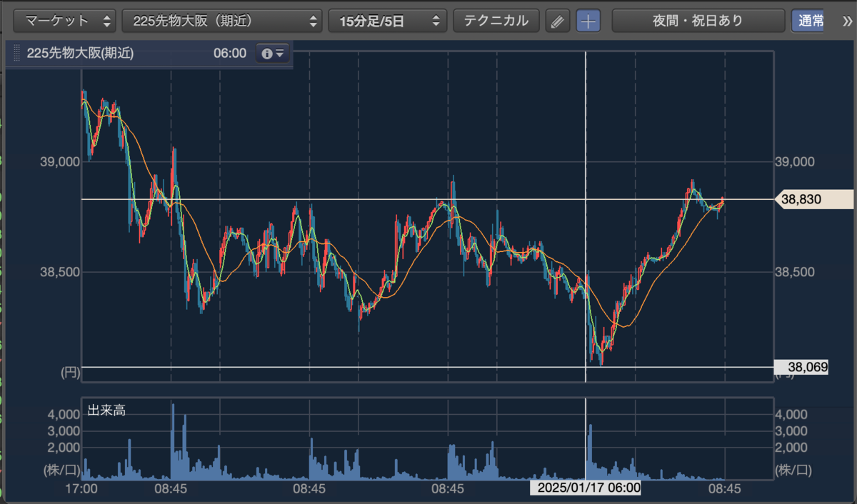Viewport: 857px width, 504px height.
Task: Click the right-side 39,000 axis label
Action: point(795,162)
